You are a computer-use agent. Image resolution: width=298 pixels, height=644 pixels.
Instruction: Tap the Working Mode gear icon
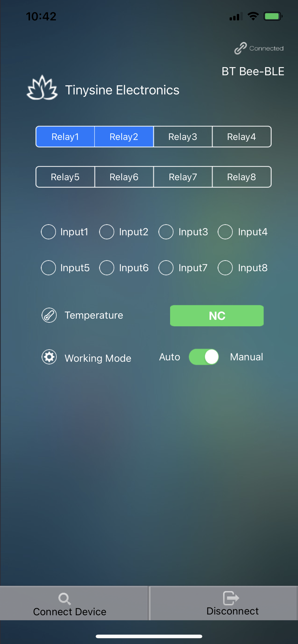[49, 357]
